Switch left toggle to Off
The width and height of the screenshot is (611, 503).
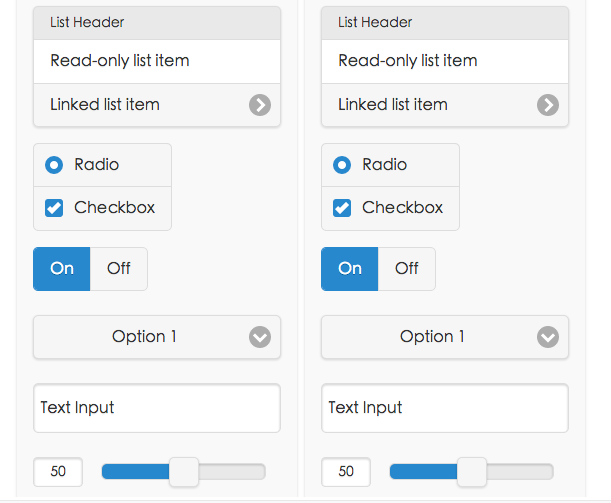(119, 269)
